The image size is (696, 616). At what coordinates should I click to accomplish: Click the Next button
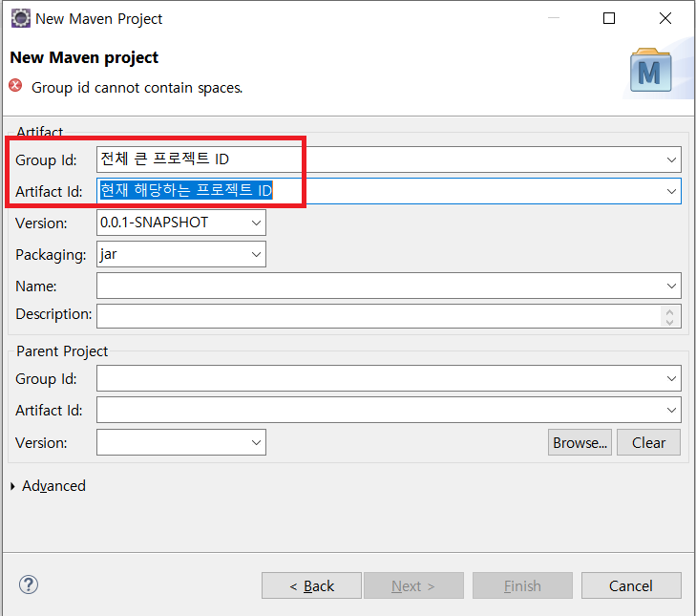(x=413, y=585)
